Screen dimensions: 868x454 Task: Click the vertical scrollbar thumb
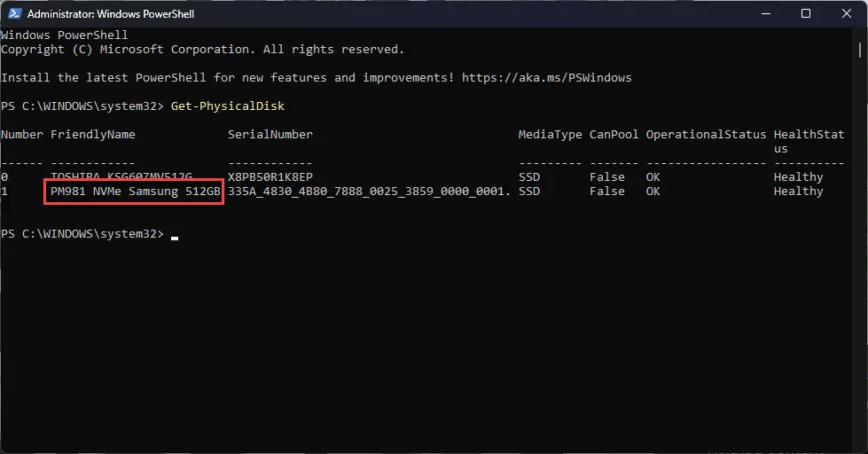click(x=860, y=50)
